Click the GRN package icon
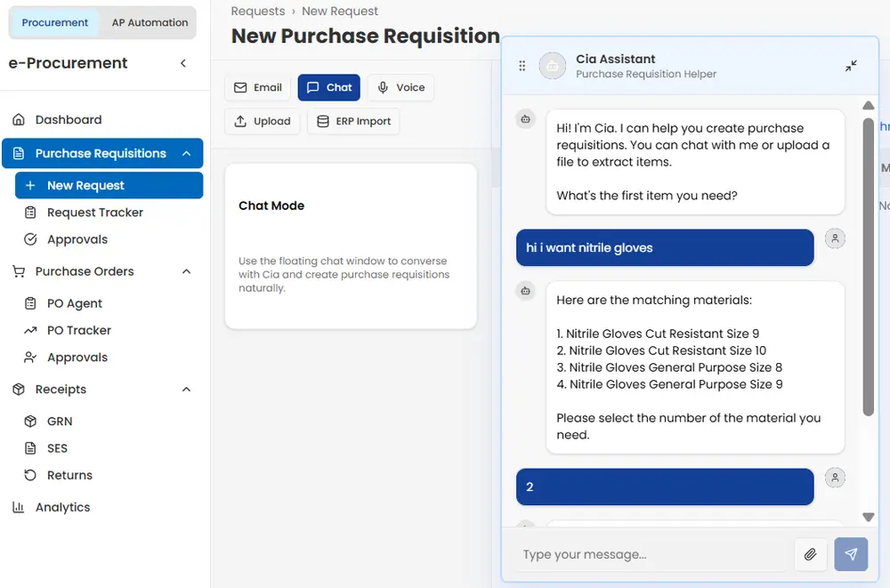The height and width of the screenshot is (588, 890). tap(30, 421)
